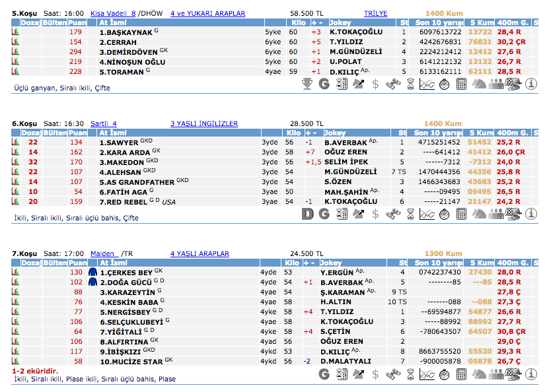Click the stopwatch icon in race 6 toolbar

pyautogui.click(x=445, y=214)
